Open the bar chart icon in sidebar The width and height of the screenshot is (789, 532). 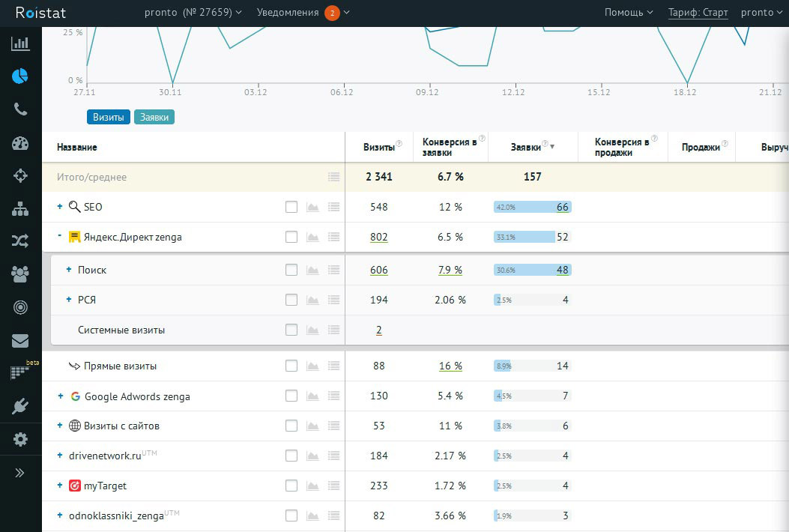(20, 43)
